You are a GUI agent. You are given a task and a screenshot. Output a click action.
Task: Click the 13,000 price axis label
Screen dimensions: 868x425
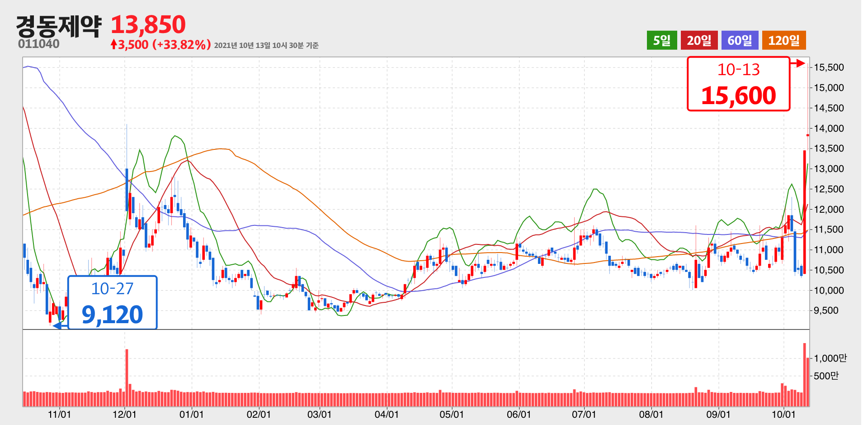(x=829, y=169)
